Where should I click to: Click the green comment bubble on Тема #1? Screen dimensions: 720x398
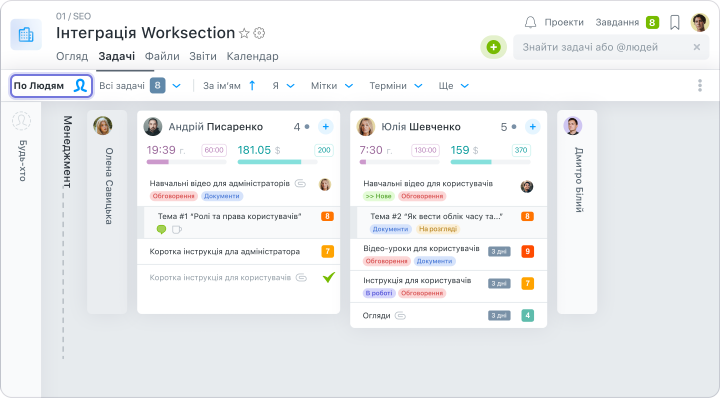(161, 229)
